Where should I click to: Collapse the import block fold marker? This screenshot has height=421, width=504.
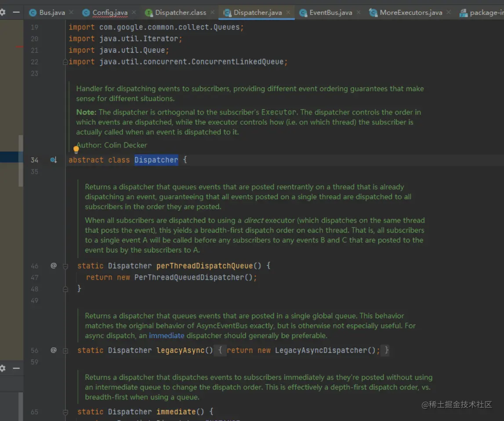65,61
